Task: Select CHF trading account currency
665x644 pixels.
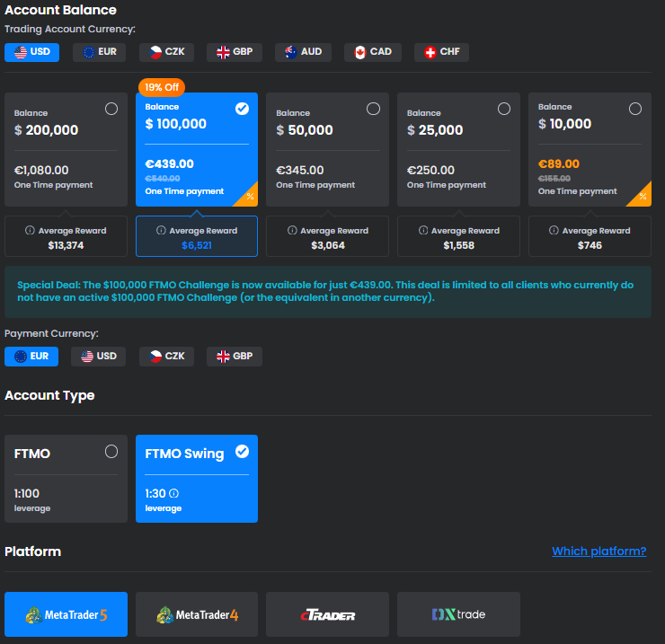Action: click(441, 52)
